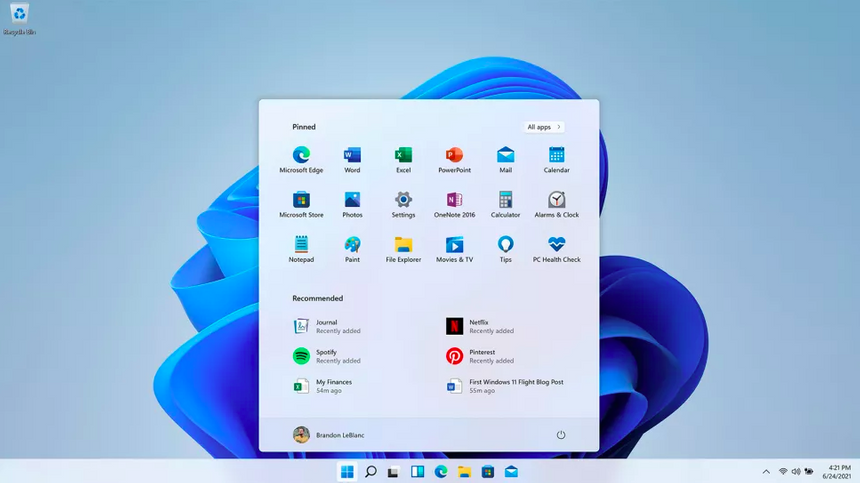Open the Tips app
Image resolution: width=860 pixels, height=483 pixels.
click(x=505, y=246)
